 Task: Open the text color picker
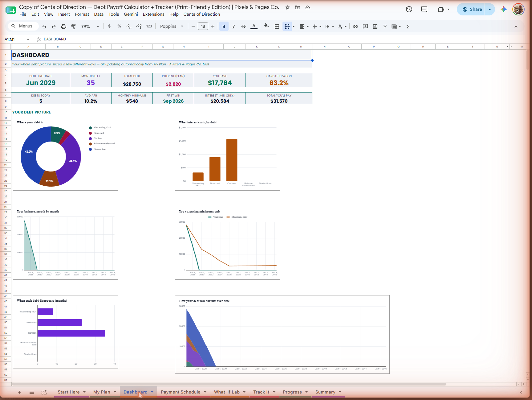coord(254,27)
